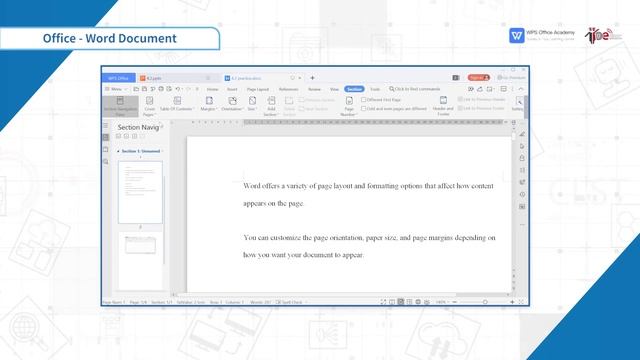Open the Margins dropdown
This screenshot has height=360, width=640.
[x=209, y=104]
